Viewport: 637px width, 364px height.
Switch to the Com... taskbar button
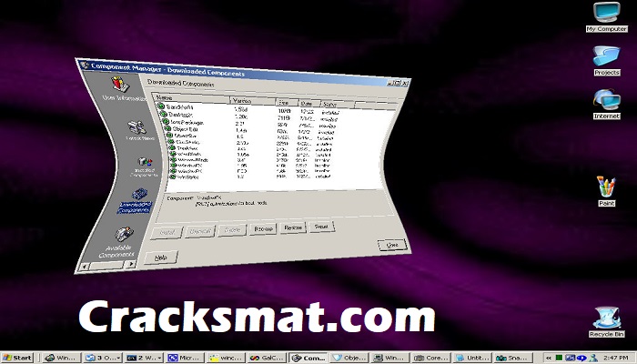(x=308, y=358)
